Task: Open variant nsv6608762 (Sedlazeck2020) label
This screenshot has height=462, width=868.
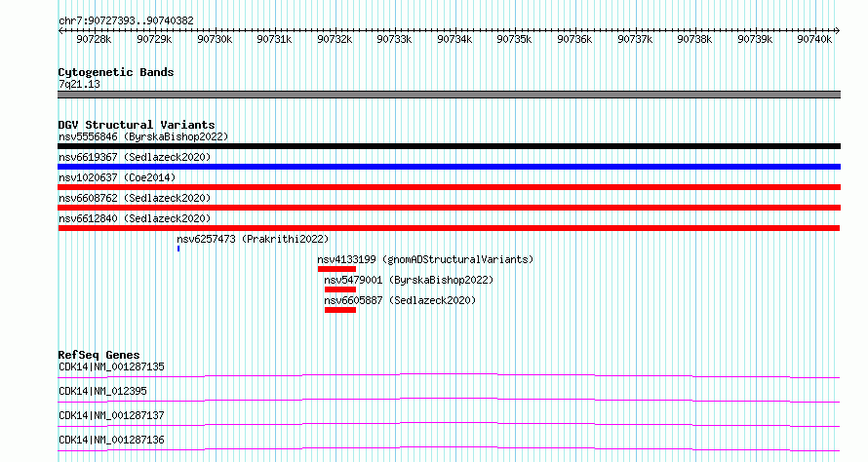Action: tap(135, 198)
